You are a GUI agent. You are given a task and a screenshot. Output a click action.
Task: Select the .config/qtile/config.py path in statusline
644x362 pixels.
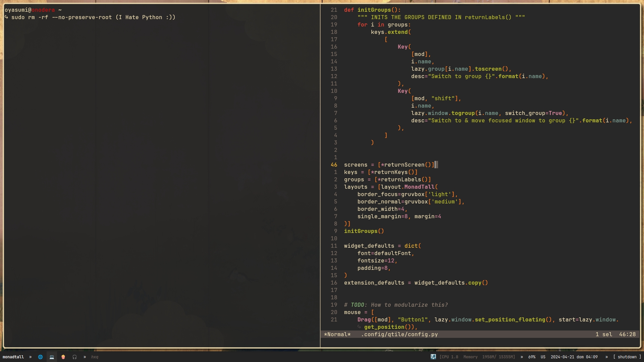coord(399,334)
